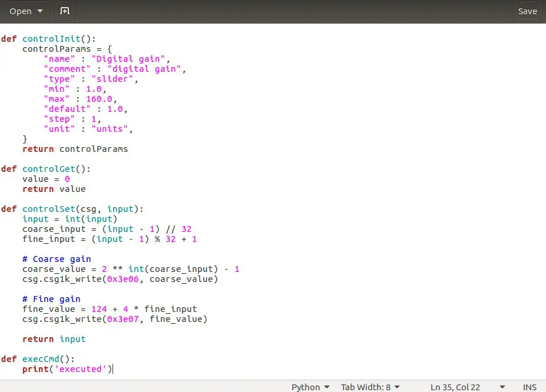The image size is (546, 392).
Task: Expand the cursor position dropdown arrow
Action: coord(502,387)
